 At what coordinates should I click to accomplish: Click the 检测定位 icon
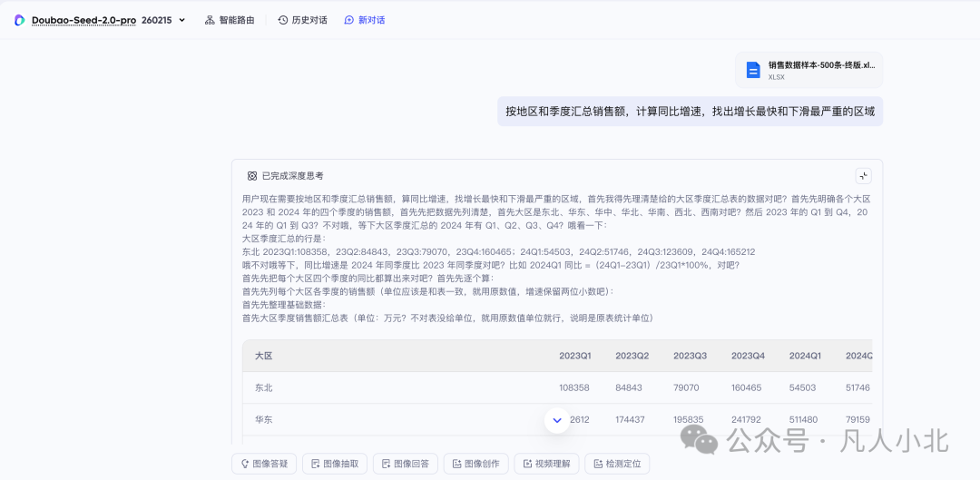pos(597,464)
